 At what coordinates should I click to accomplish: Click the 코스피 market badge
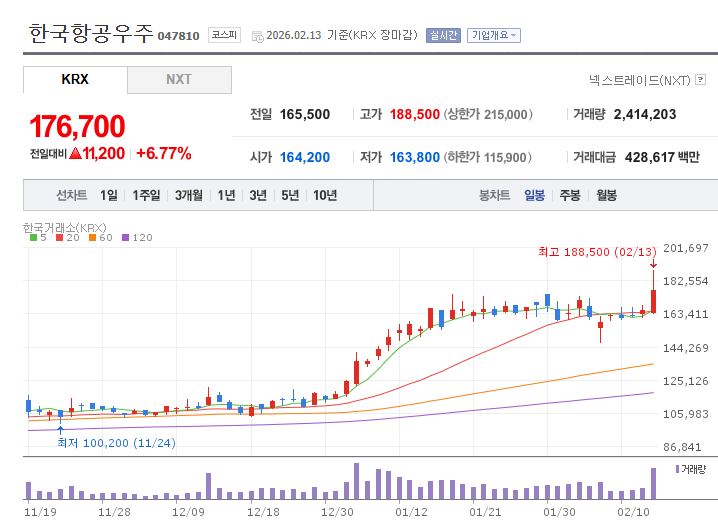pyautogui.click(x=224, y=35)
